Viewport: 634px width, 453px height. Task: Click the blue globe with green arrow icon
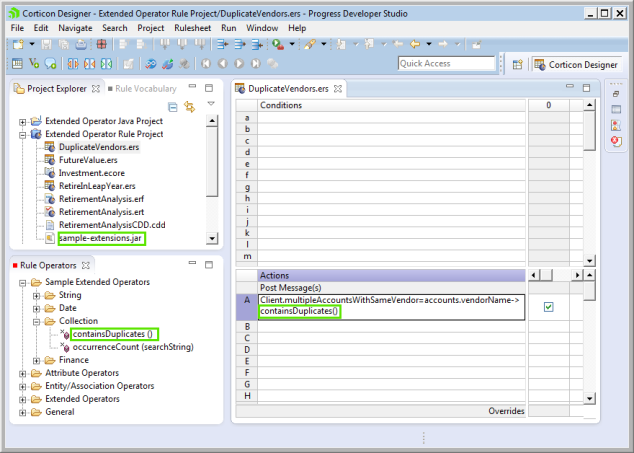tap(167, 64)
